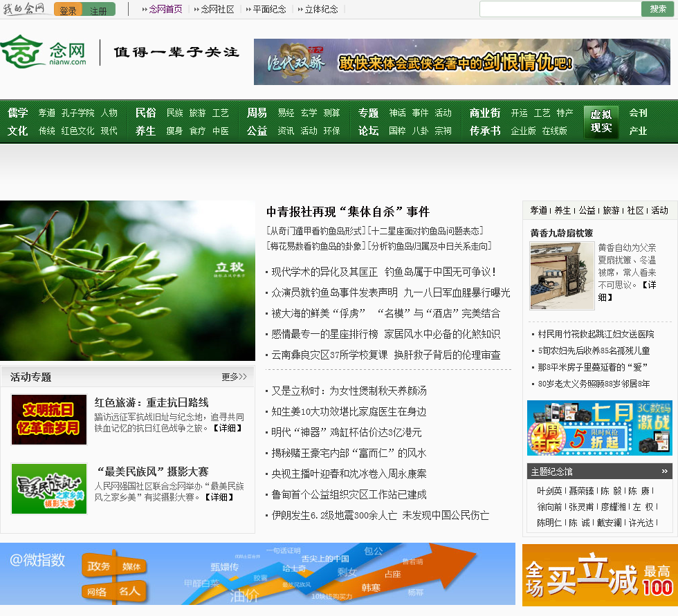Viewport: 678px width, 616px height.
Task: Focus the top search input field
Action: click(x=560, y=8)
